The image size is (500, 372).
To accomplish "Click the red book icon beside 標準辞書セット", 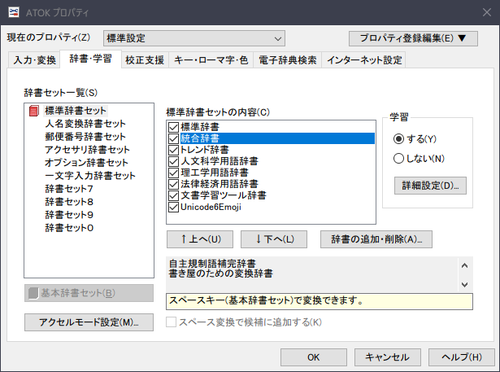I will (x=34, y=111).
